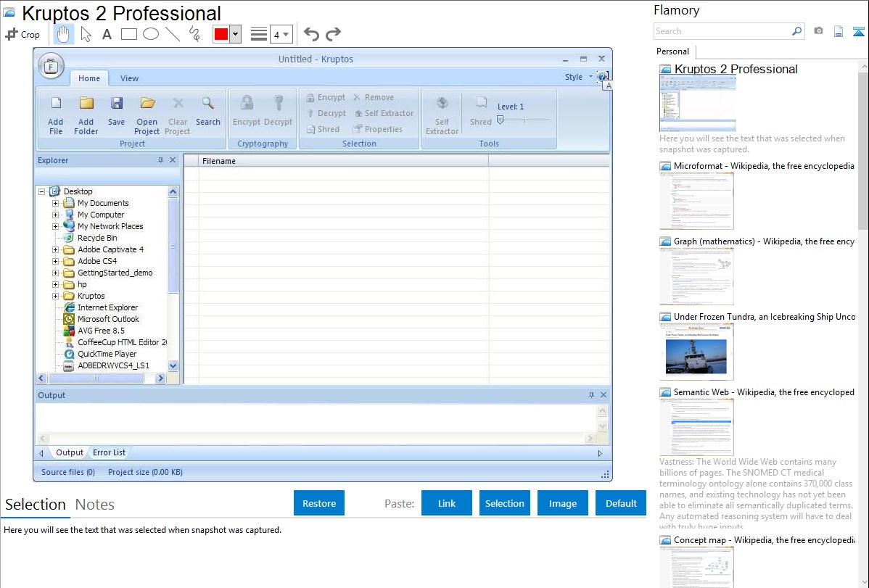Image resolution: width=869 pixels, height=588 pixels.
Task: Switch to the Home ribbon tab
Action: click(x=89, y=78)
